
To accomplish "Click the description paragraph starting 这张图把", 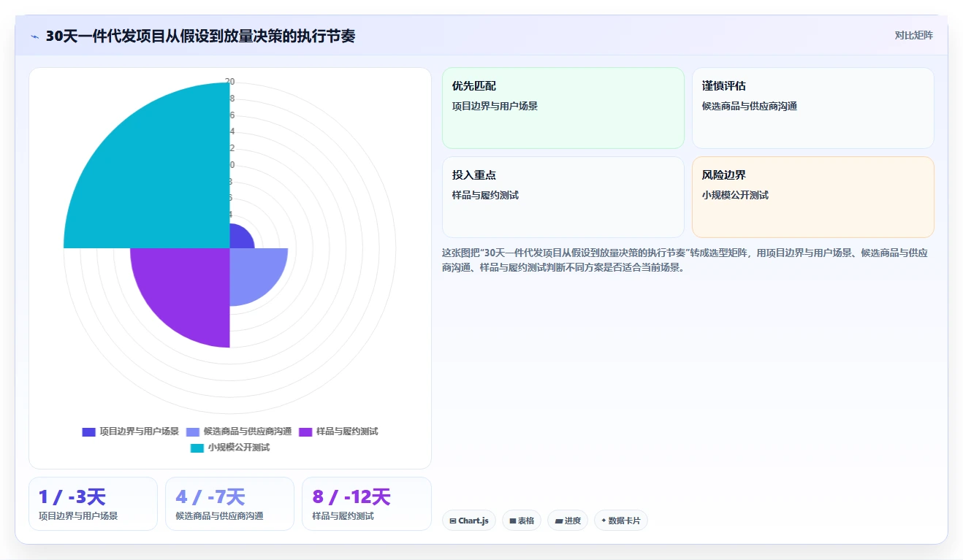I will click(685, 260).
